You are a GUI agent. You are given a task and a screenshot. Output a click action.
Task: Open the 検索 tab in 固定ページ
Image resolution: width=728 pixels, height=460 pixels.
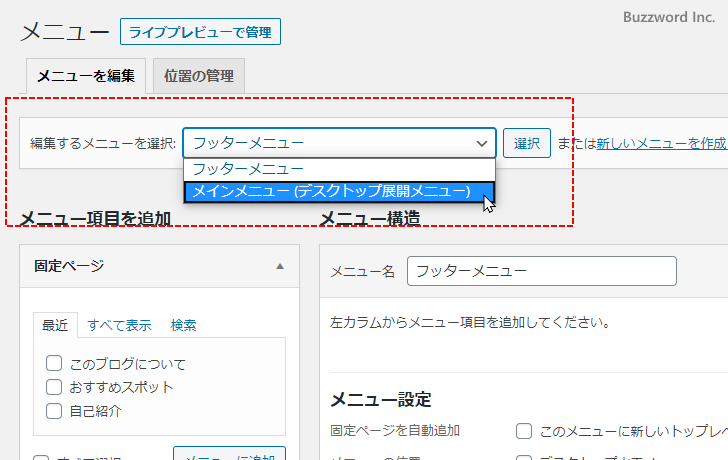(183, 325)
